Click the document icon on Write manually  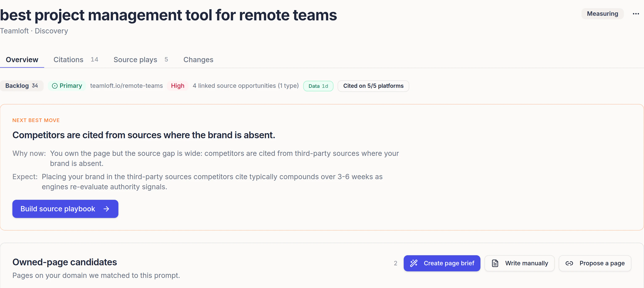495,263
